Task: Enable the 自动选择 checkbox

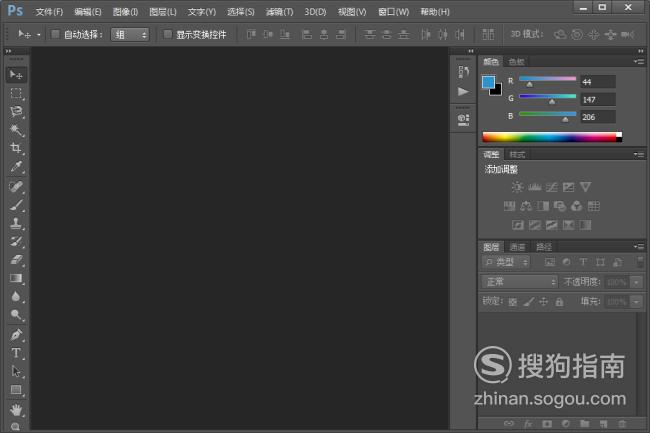Action: coord(55,34)
